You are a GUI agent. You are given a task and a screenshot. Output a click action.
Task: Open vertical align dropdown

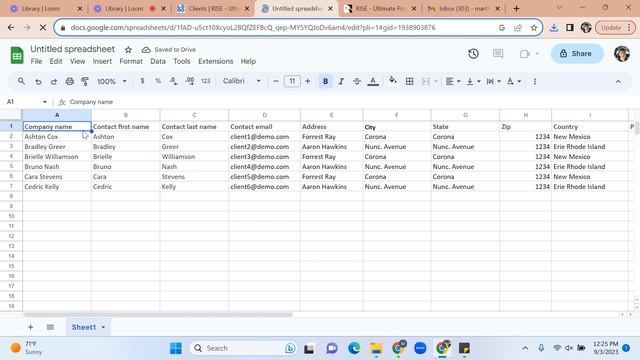click(x=473, y=81)
